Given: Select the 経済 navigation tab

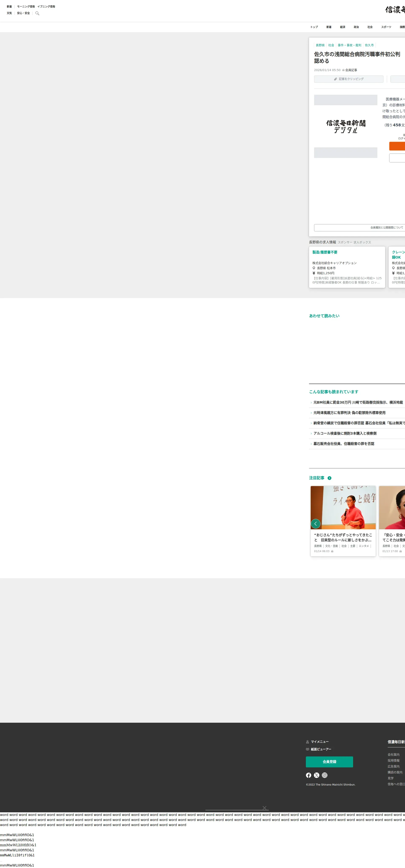Looking at the screenshot, I should (x=342, y=27).
